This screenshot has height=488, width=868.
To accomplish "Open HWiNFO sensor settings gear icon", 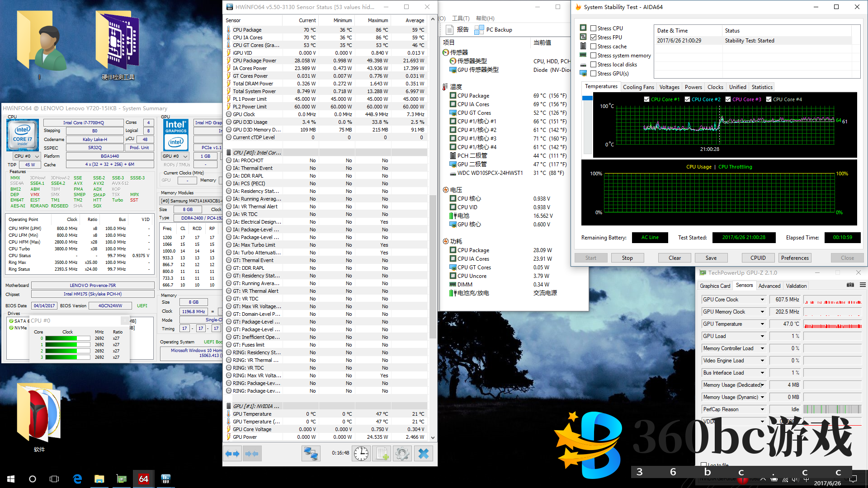I will click(x=402, y=453).
